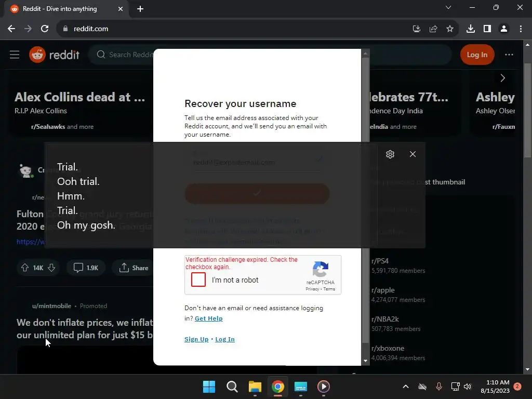This screenshot has width=532, height=399.
Task: Click the page vertical scrollbar thumb
Action: 527,110
